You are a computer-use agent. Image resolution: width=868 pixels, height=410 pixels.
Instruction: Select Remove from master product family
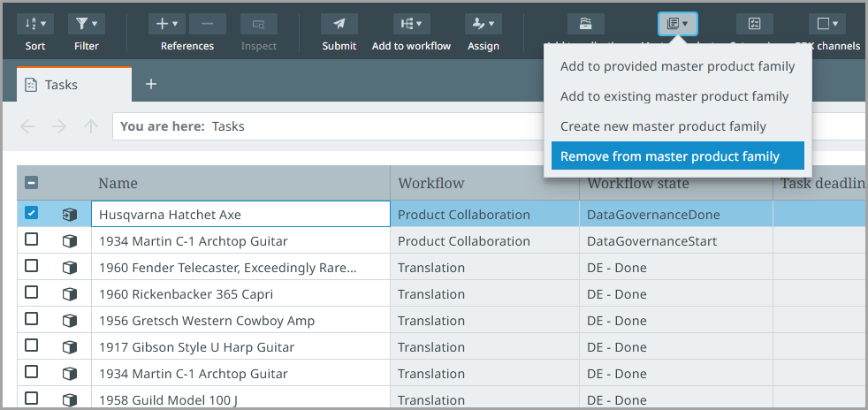pos(669,156)
